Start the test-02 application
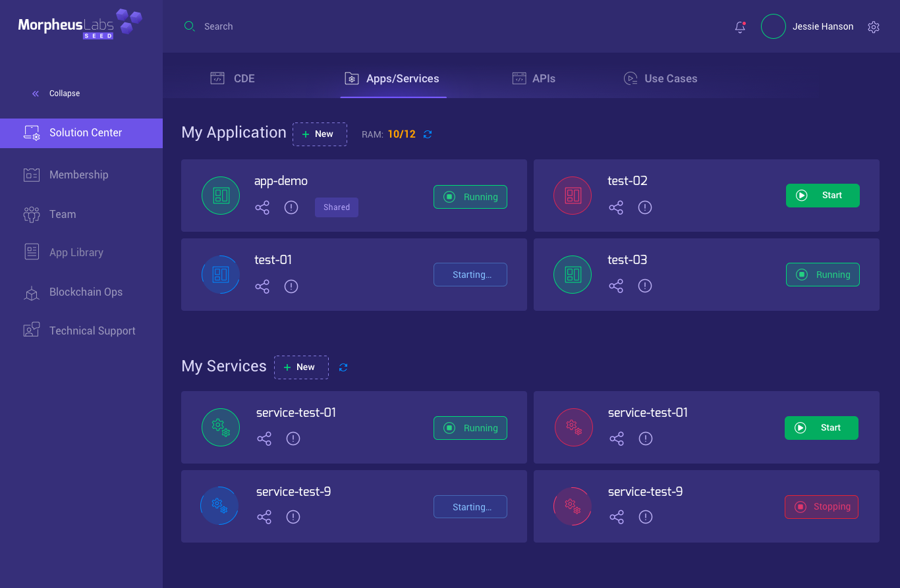900x588 pixels. click(823, 195)
